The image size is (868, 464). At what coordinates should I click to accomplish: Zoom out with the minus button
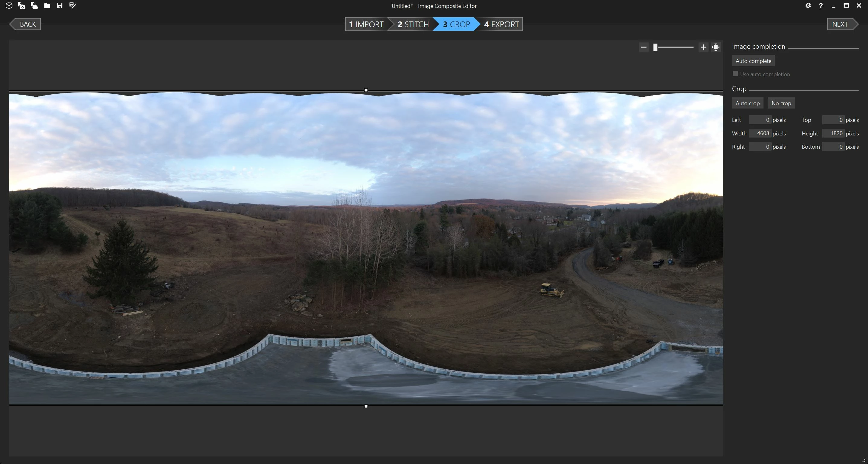pyautogui.click(x=644, y=47)
